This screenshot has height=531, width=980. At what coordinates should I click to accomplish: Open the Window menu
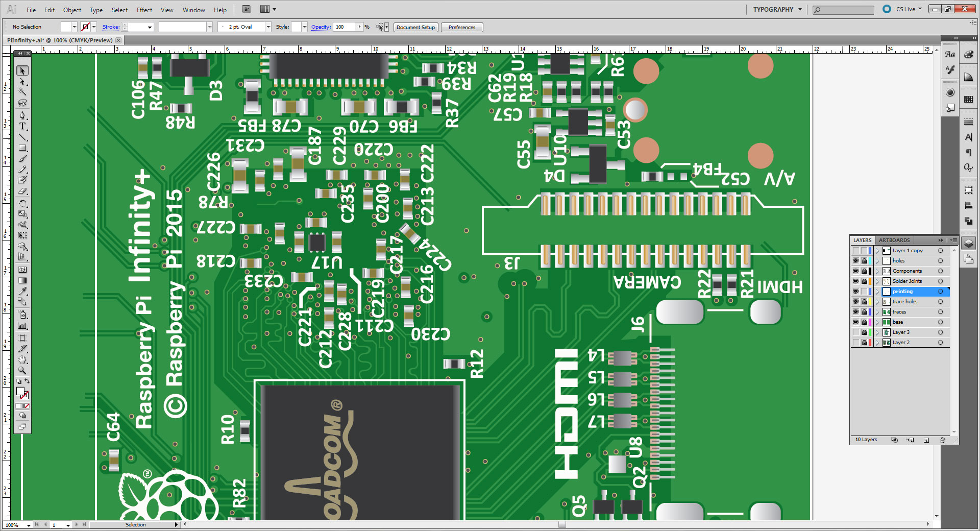coord(193,10)
